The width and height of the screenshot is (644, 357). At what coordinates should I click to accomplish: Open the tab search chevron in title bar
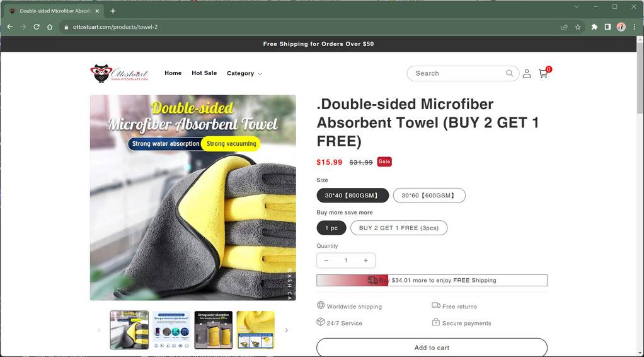576,6
